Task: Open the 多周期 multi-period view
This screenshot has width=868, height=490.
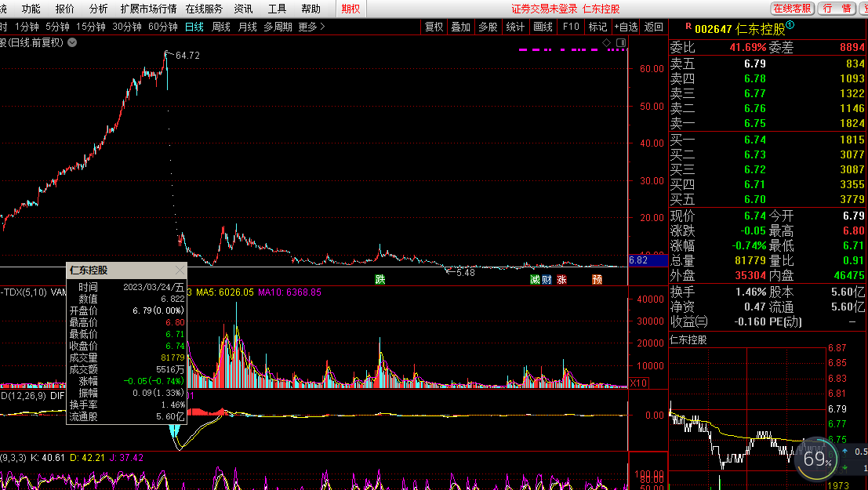Action: [x=278, y=27]
